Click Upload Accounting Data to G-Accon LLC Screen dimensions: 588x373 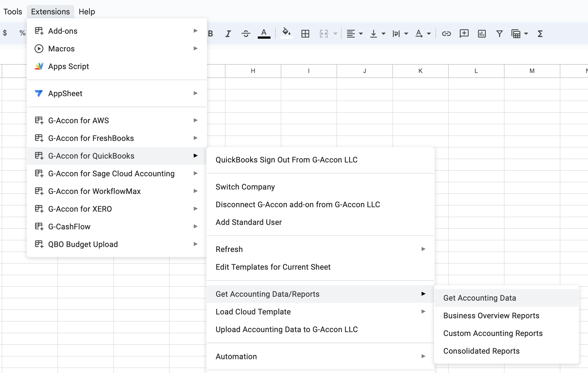coord(321,329)
